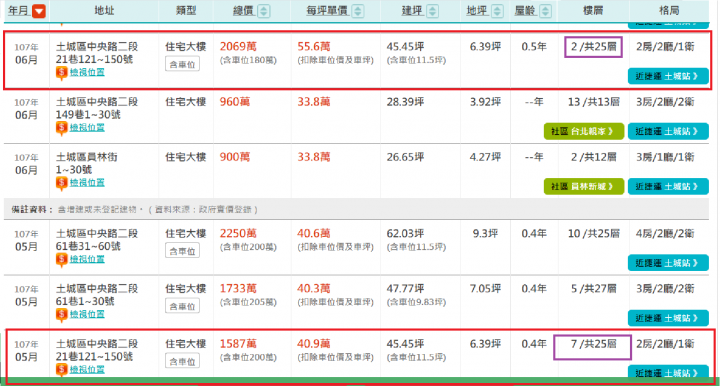Select the total price 1587萬
The image size is (720, 386).
tap(238, 343)
